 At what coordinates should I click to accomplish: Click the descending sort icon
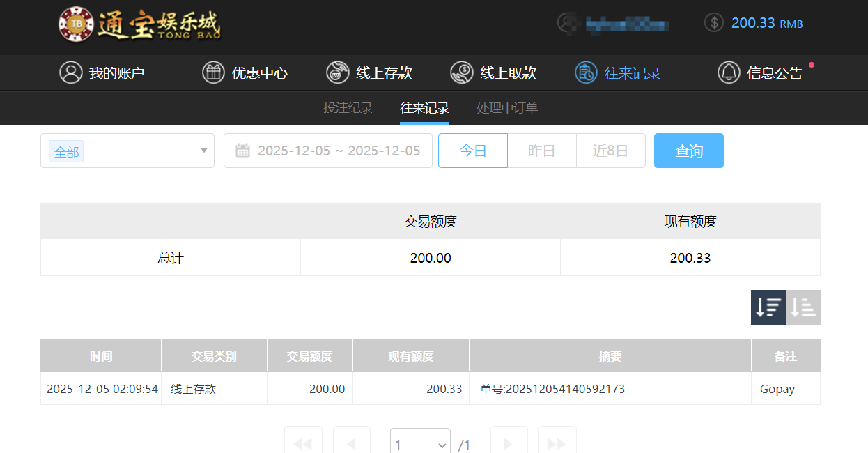click(x=768, y=307)
